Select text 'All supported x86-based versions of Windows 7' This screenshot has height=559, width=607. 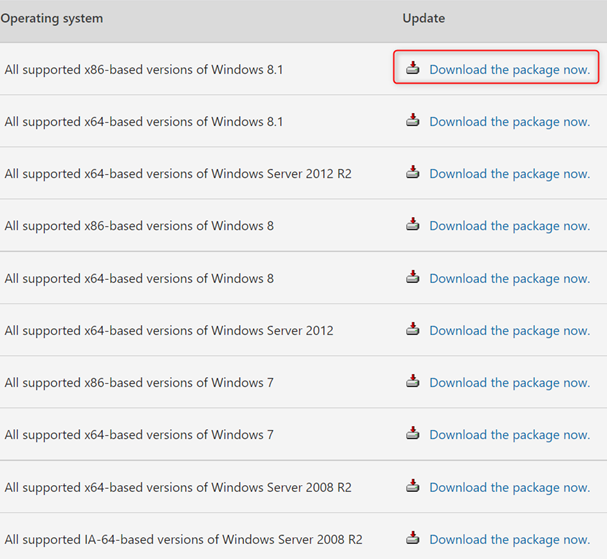click(139, 383)
